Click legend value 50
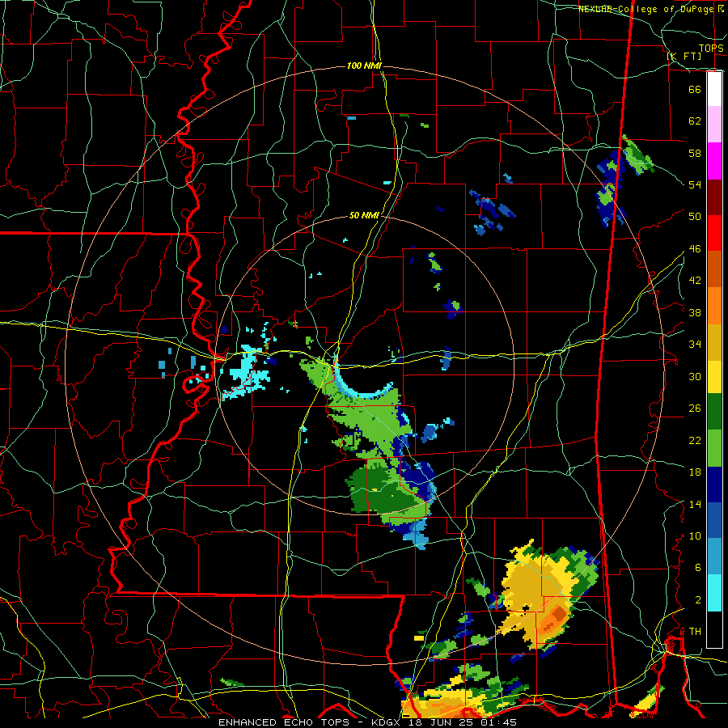Image resolution: width=728 pixels, height=728 pixels. (695, 216)
